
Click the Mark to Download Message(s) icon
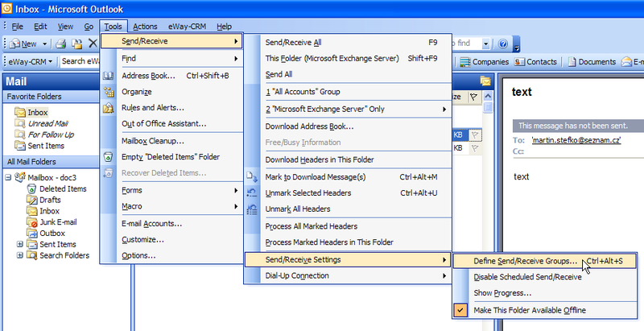pyautogui.click(x=252, y=177)
